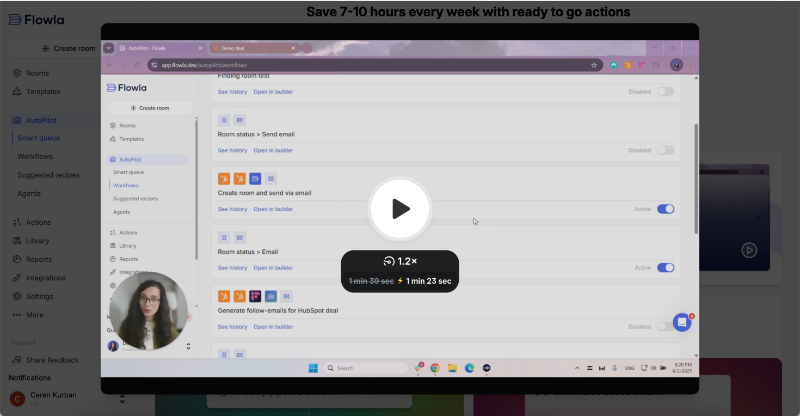Click the profile avatar in the recorded browser toolbar
This screenshot has width=800, height=416.
tap(677, 65)
